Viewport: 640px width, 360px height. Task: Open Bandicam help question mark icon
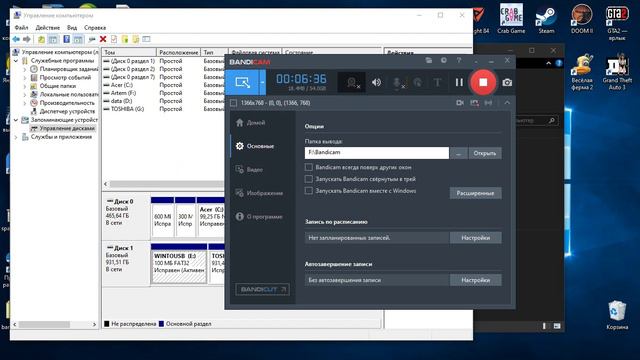459,60
